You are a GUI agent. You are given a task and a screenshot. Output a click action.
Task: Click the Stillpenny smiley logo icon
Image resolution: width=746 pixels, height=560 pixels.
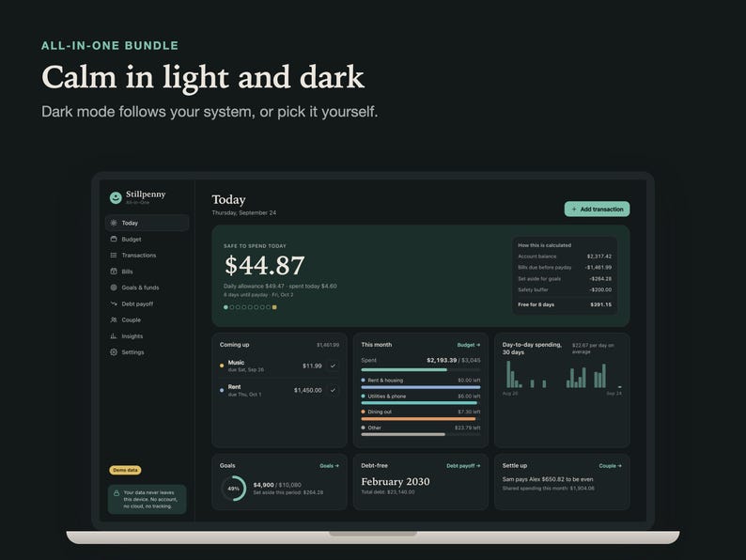coord(116,197)
